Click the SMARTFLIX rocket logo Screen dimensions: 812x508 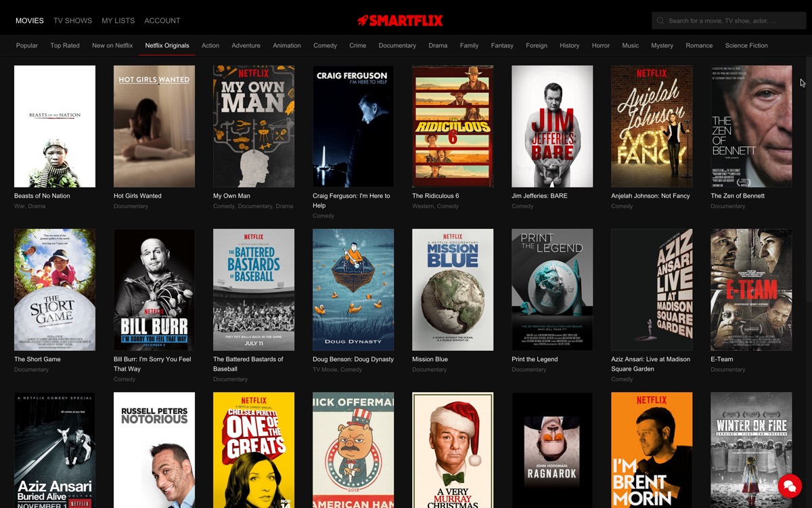click(x=400, y=20)
